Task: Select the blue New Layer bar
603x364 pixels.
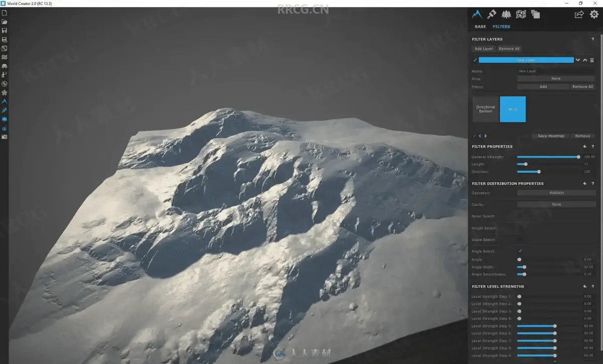Action: (526, 60)
